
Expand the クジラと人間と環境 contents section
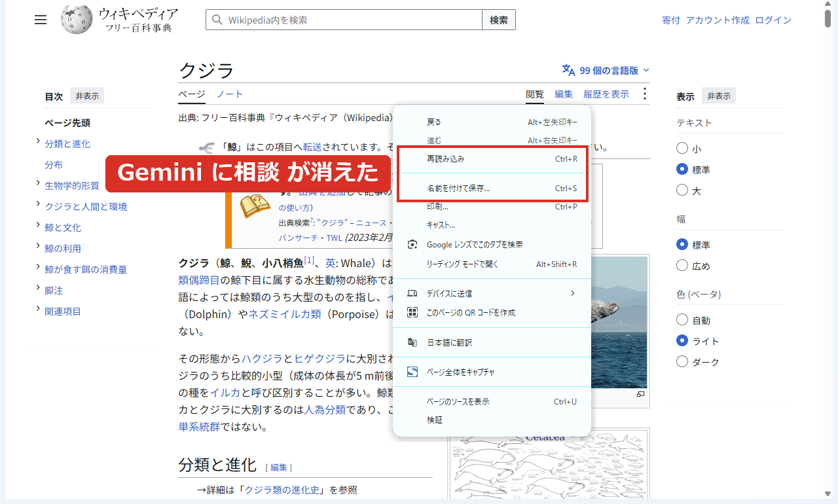point(38,205)
